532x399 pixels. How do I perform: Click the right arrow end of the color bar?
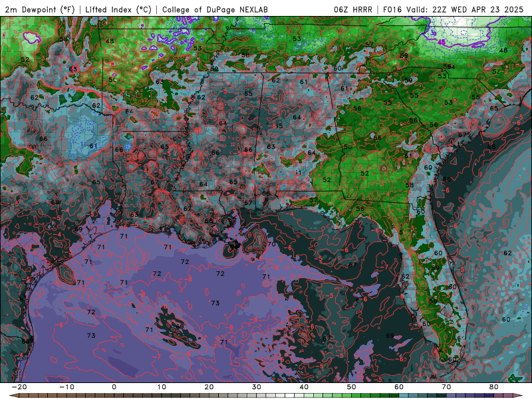(x=519, y=396)
